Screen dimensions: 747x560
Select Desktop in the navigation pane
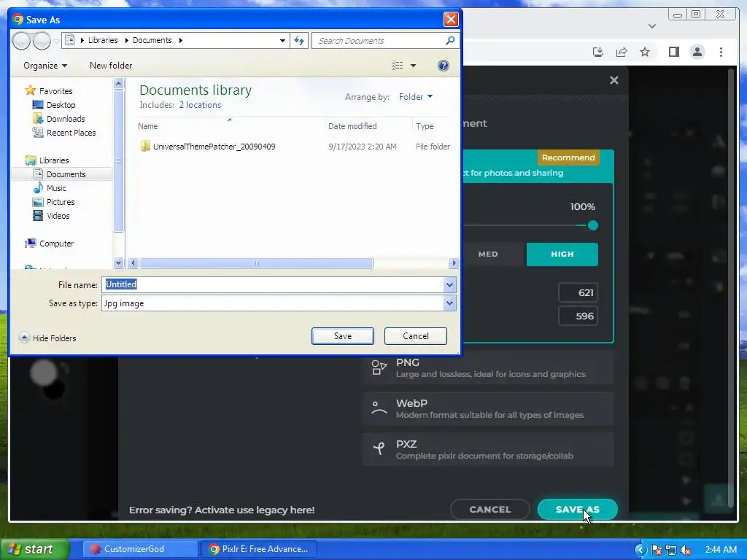pyautogui.click(x=54, y=105)
